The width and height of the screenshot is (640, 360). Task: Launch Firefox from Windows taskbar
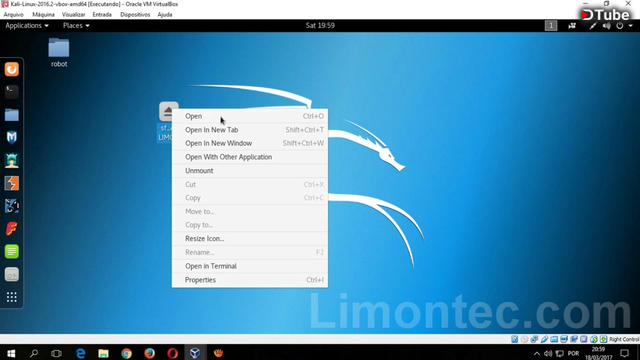click(149, 353)
